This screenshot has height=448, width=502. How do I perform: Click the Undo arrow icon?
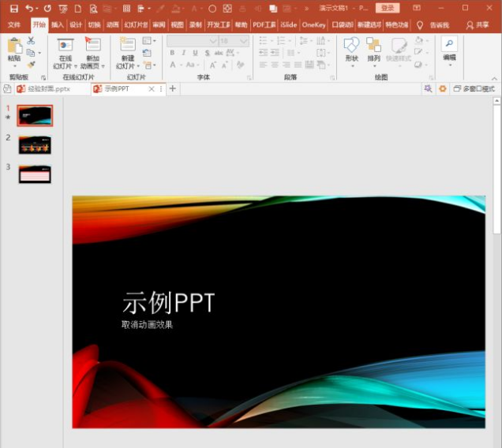29,8
